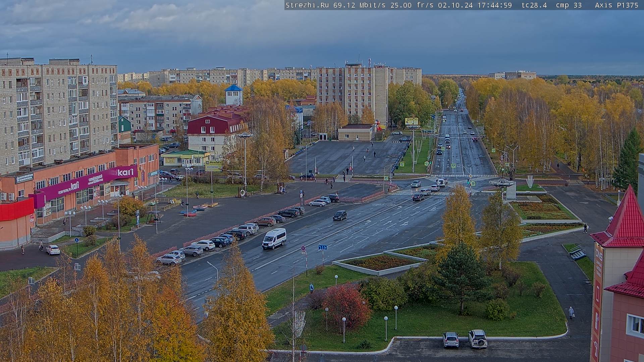This screenshot has width=644, height=362.
Task: Select the 02.10.24 date stamp
Action: tap(455, 5)
